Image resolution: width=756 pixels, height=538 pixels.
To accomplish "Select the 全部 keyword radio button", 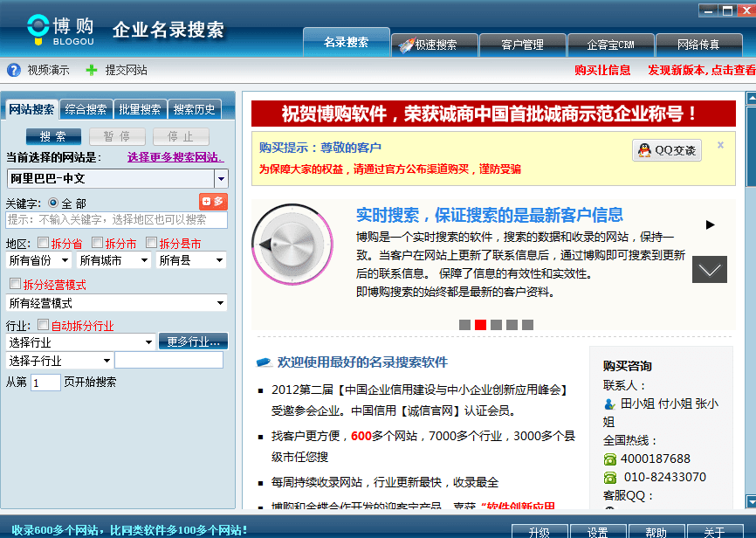I will (53, 203).
